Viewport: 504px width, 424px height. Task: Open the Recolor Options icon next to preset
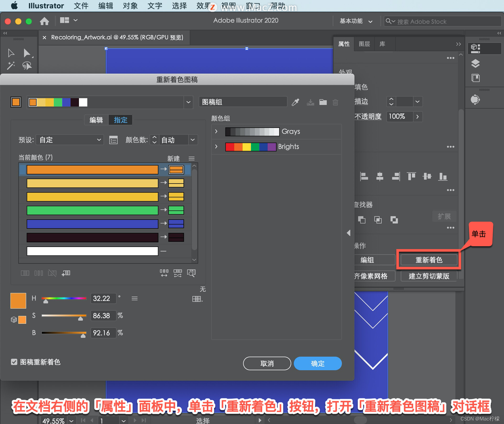[x=113, y=140]
